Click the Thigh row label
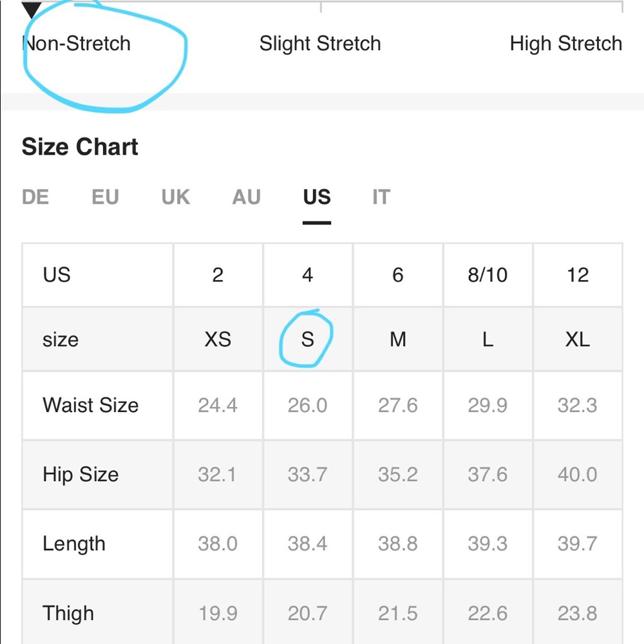The height and width of the screenshot is (644, 644). click(x=69, y=614)
